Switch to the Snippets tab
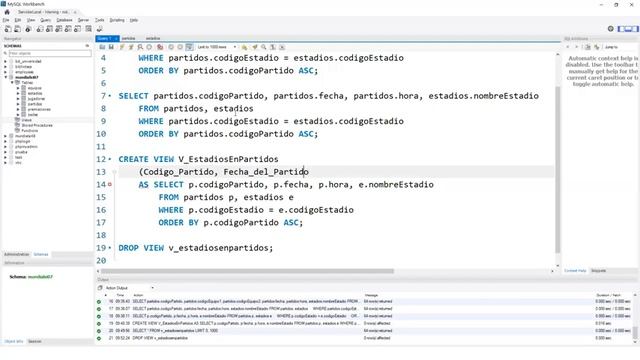This screenshot has height=360, width=640. tap(598, 271)
